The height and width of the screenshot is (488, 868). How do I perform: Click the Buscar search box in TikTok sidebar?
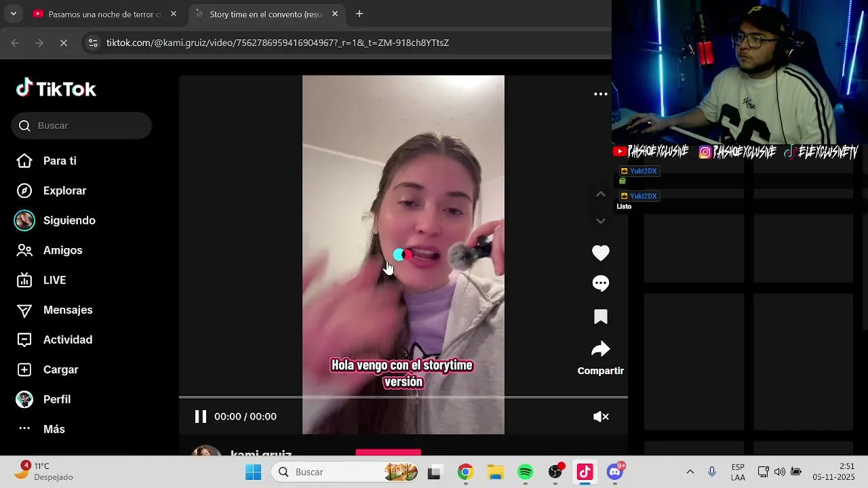click(x=81, y=125)
